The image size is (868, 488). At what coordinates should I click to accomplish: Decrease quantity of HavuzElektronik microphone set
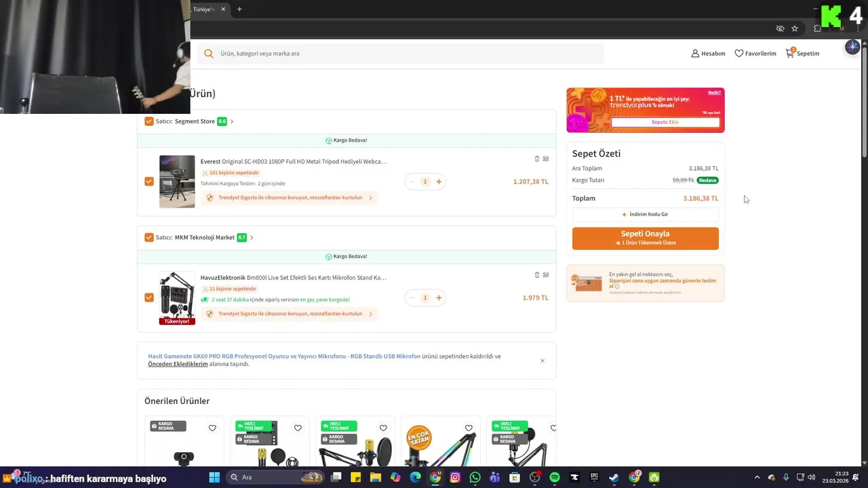click(x=412, y=298)
